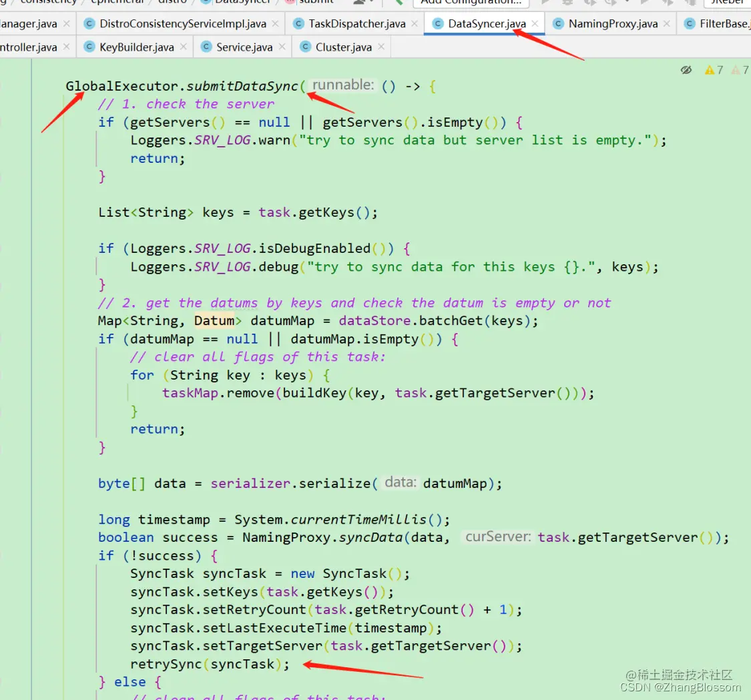
Task: Click the 'byte[] data' declaration
Action: (142, 484)
